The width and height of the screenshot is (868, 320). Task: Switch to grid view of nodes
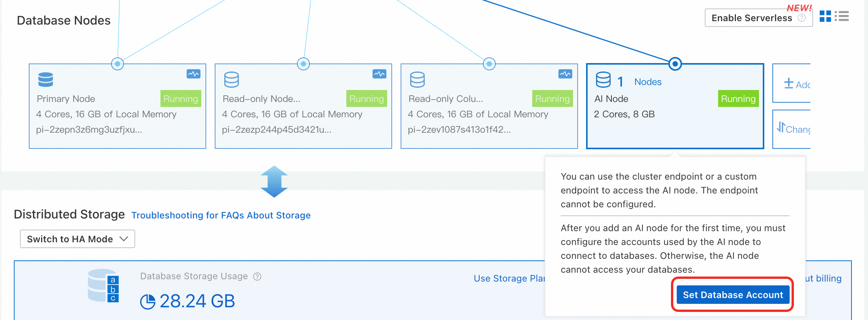pyautogui.click(x=825, y=16)
